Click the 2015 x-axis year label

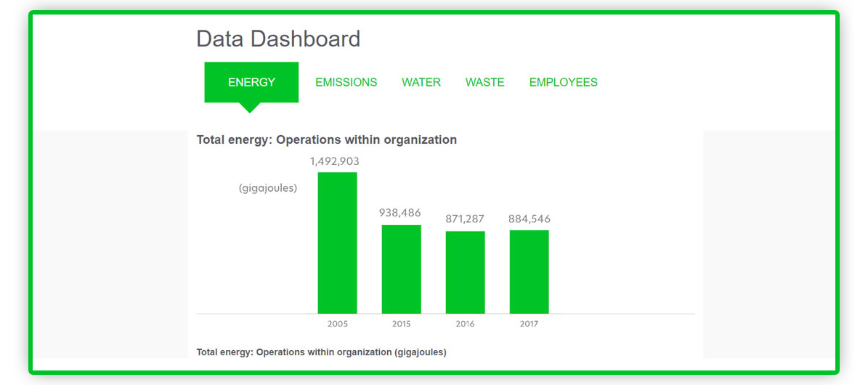coord(401,324)
